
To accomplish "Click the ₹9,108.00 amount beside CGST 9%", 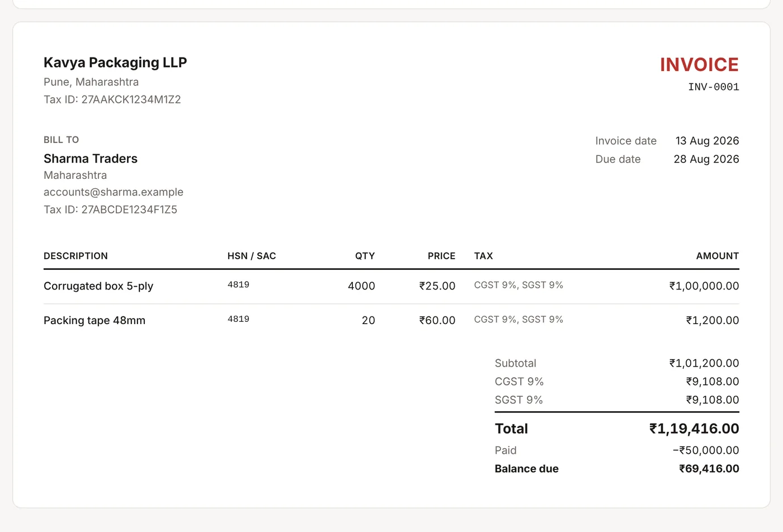I will 713,382.
